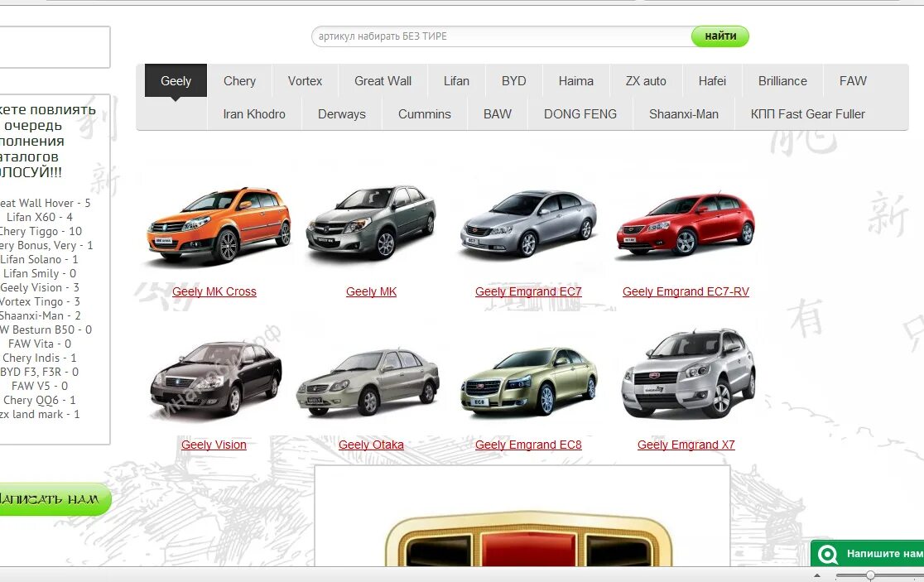Follow the Geely Vision link
Viewport: 924px width, 582px height.
214,445
